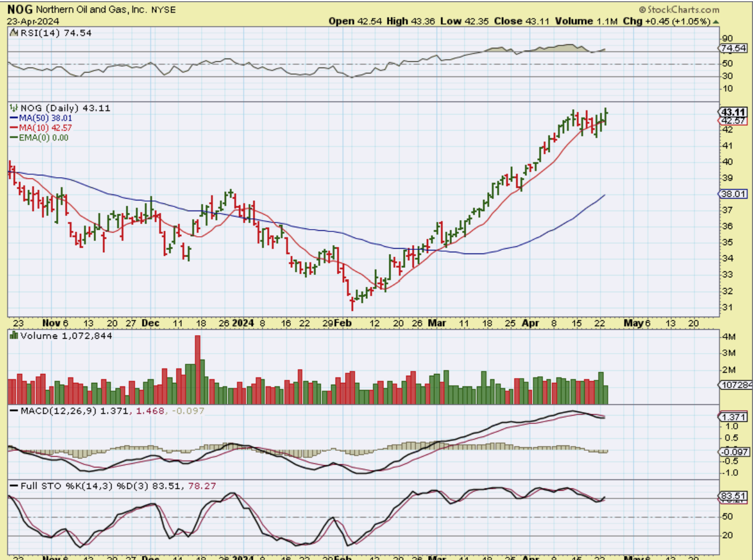Click the Apr label on price chart date axis
The height and width of the screenshot is (560, 753).
pyautogui.click(x=531, y=323)
